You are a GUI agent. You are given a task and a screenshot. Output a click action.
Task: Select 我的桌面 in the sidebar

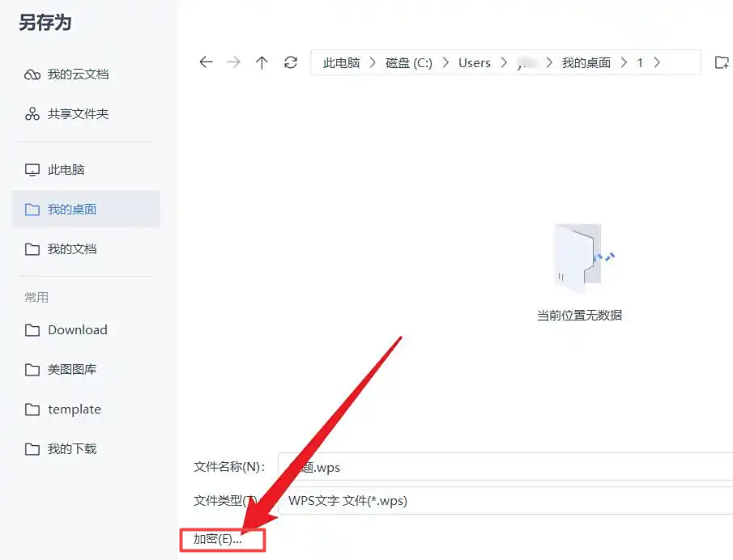pos(71,210)
